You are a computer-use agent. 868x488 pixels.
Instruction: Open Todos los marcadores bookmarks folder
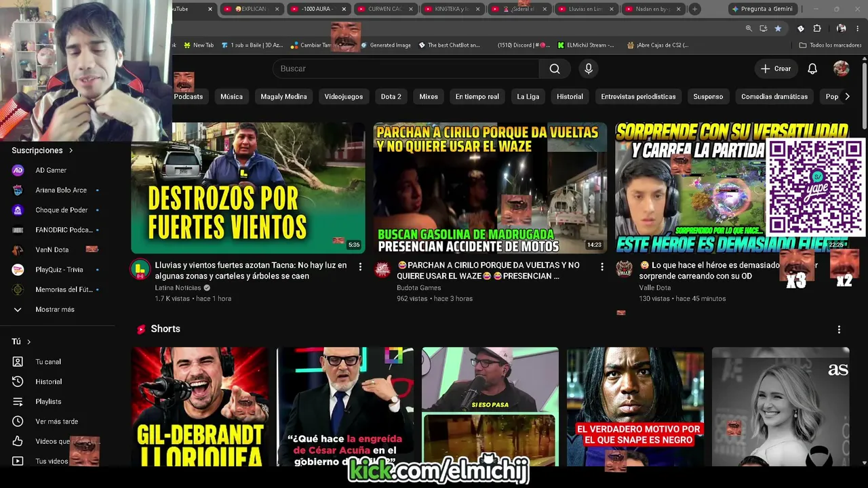tap(831, 45)
